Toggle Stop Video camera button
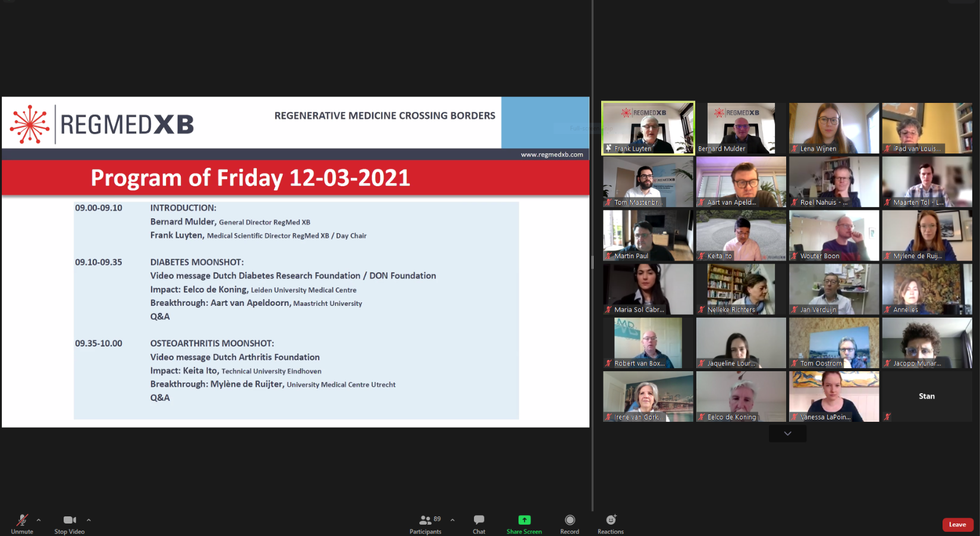This screenshot has height=536, width=980. coord(70,521)
